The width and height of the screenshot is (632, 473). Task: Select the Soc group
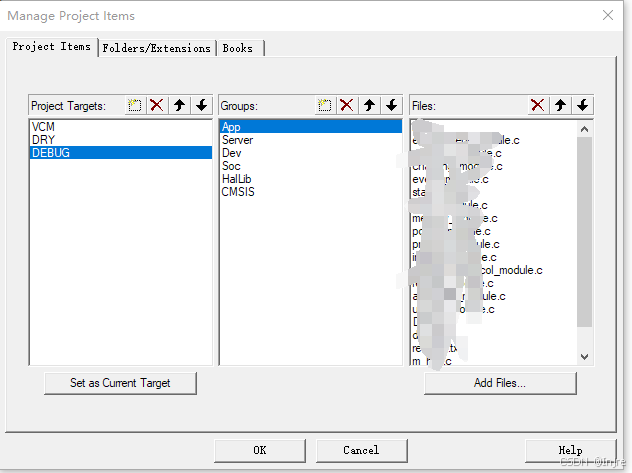(311, 166)
